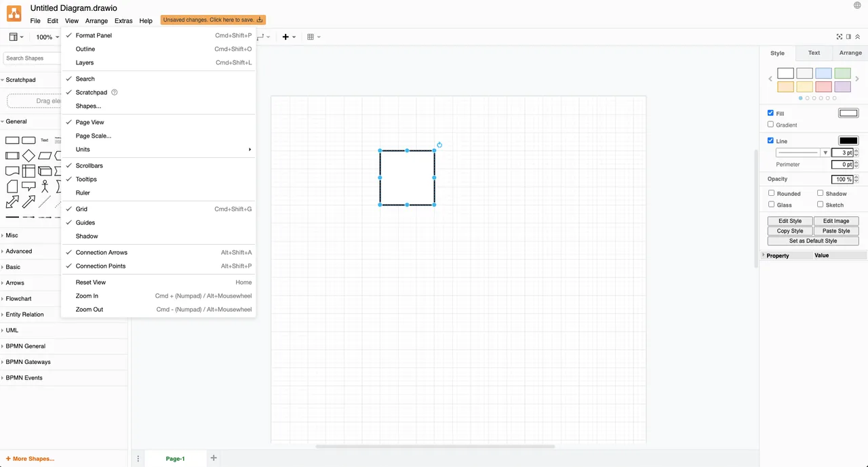Expand the Flowchart shapes section
The image size is (868, 467).
(19, 298)
